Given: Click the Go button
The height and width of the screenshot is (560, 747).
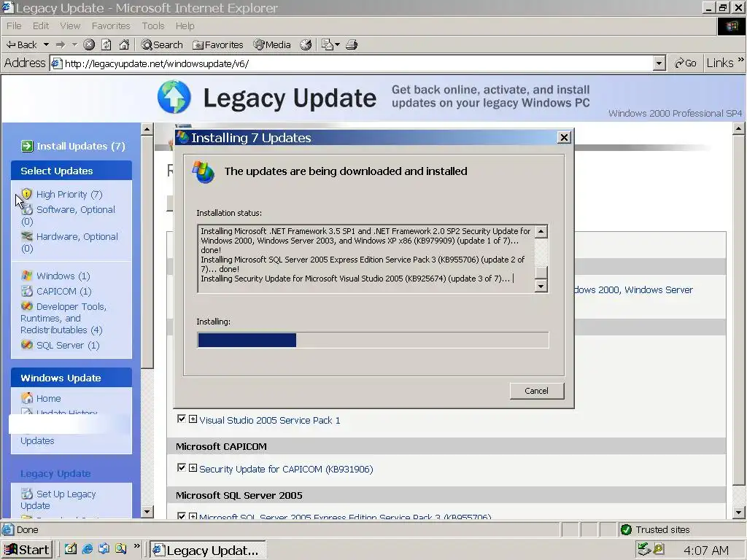Looking at the screenshot, I should click(x=686, y=63).
